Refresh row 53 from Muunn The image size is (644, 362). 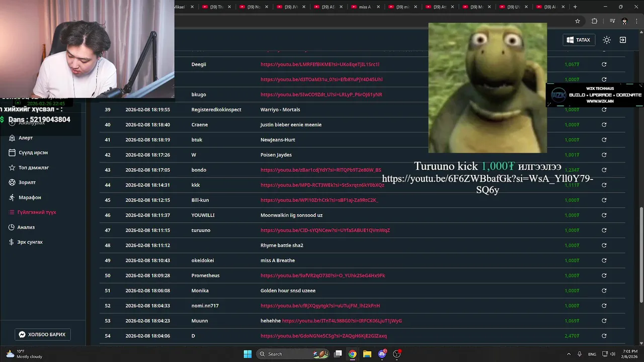pyautogui.click(x=604, y=321)
